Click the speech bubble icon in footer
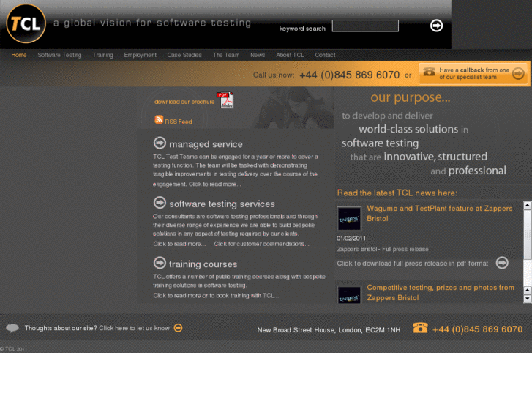532x399 pixels. [x=12, y=328]
